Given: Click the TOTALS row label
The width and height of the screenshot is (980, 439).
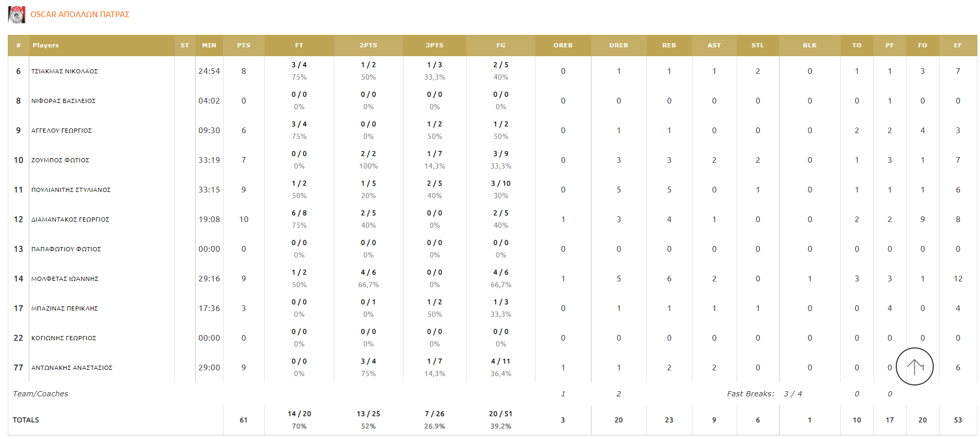Looking at the screenshot, I should [26, 420].
